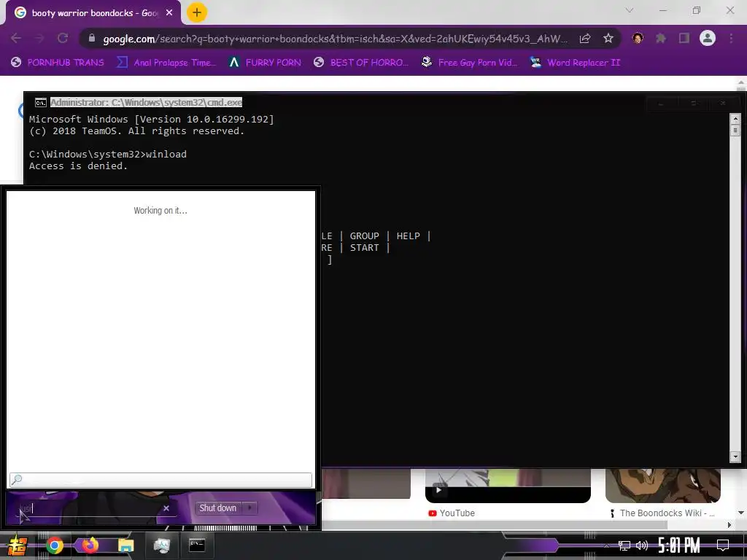Viewport: 747px width, 560px height.
Task: Click the Start button on taskbar
Action: [18, 545]
